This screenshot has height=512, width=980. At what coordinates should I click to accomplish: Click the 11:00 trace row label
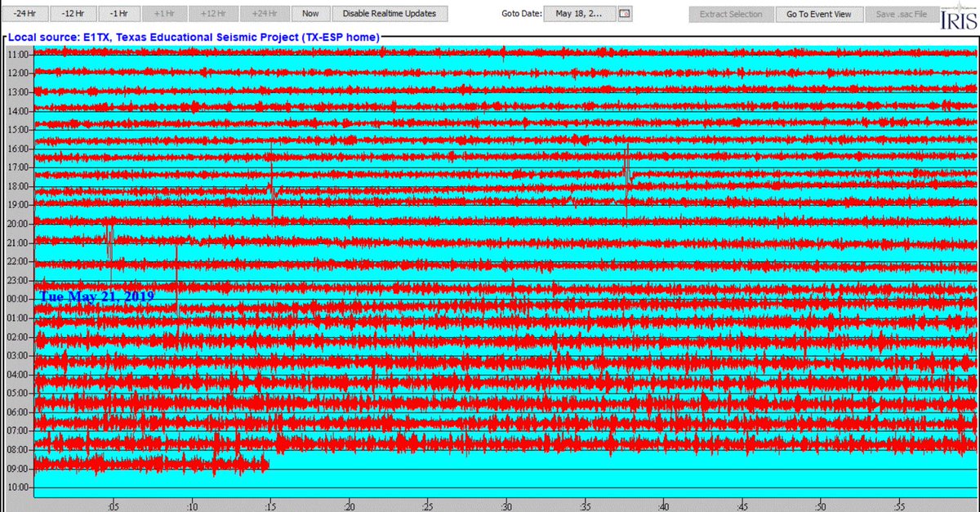pyautogui.click(x=19, y=54)
